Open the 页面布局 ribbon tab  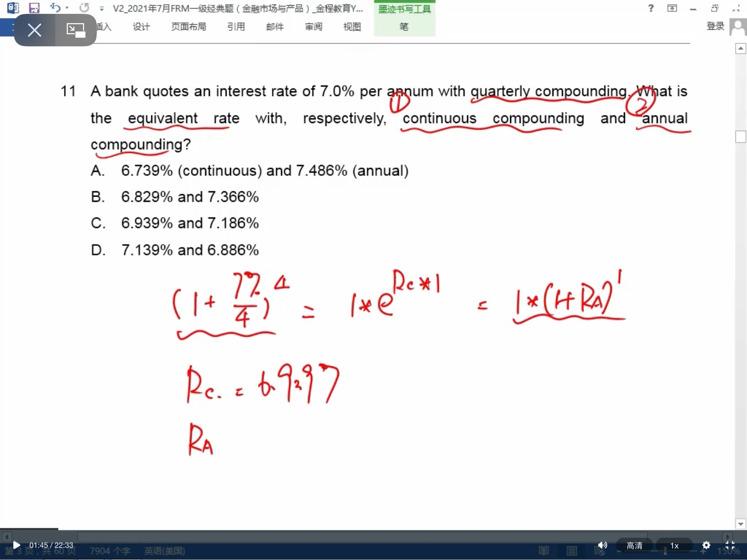tap(189, 27)
